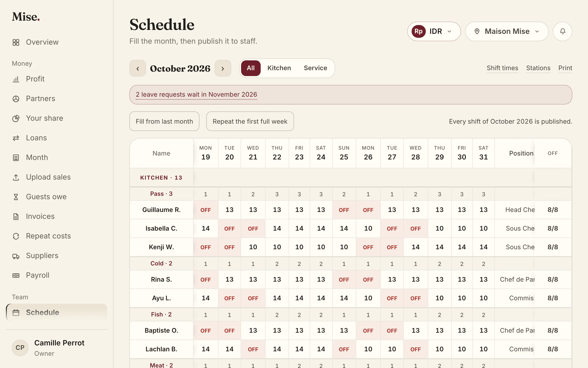
Task: Click the Loans arrows icon
Action: (x=16, y=138)
